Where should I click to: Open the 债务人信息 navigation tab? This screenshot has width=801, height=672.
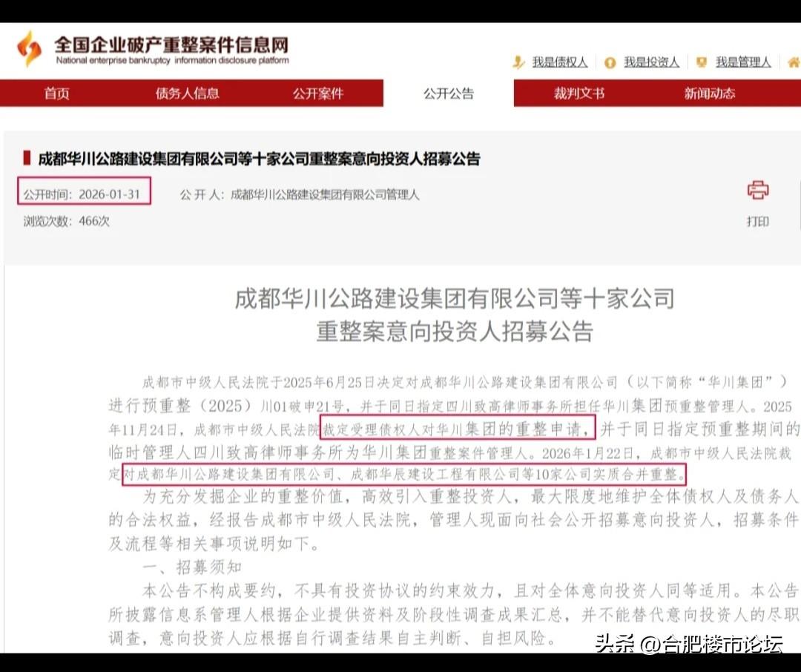point(188,93)
